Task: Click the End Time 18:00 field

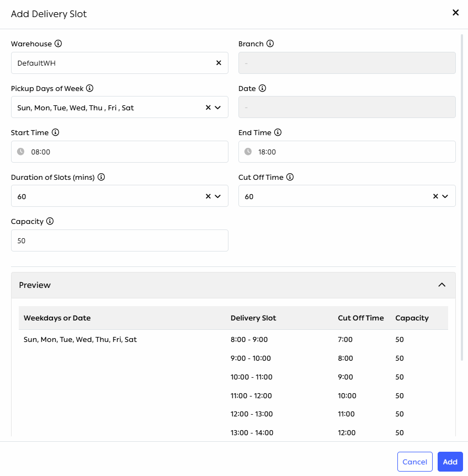Action: click(x=347, y=152)
